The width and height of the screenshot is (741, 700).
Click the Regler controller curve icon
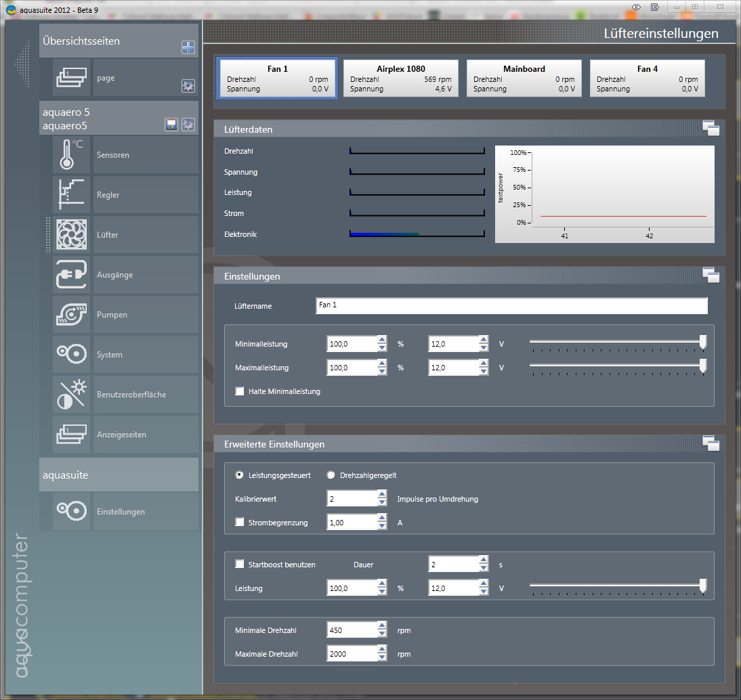tap(71, 195)
